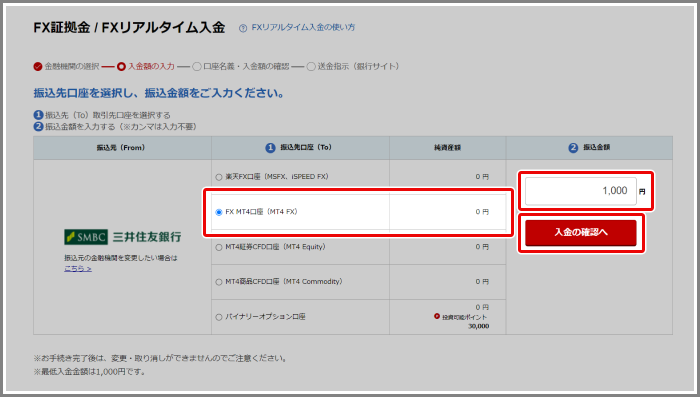The height and width of the screenshot is (397, 700).
Task: Click the 振込先口座 (To) column header
Action: pos(299,147)
